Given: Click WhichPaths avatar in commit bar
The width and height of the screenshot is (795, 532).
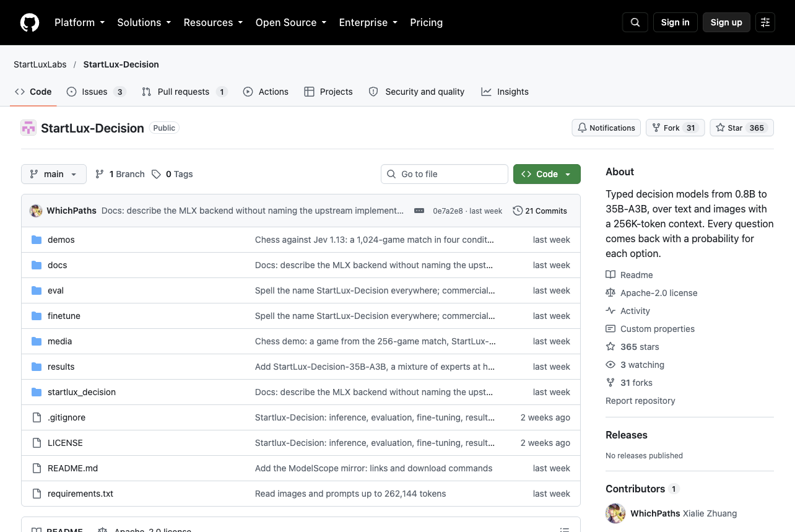Looking at the screenshot, I should coord(36,211).
